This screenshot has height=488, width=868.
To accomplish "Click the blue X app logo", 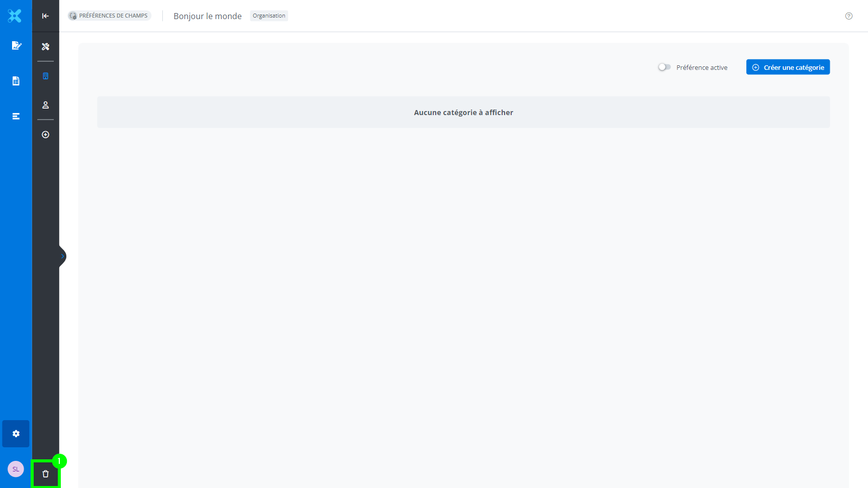I will (15, 16).
